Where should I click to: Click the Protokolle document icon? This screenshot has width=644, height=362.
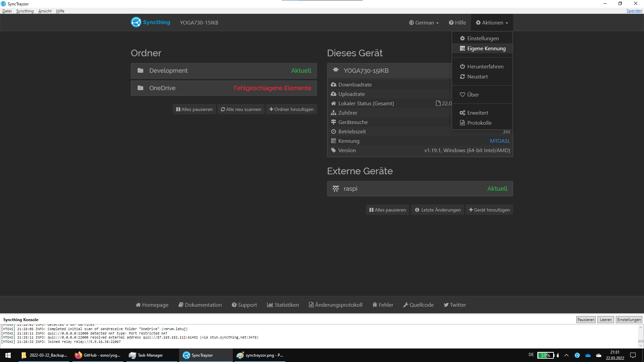coord(462,123)
